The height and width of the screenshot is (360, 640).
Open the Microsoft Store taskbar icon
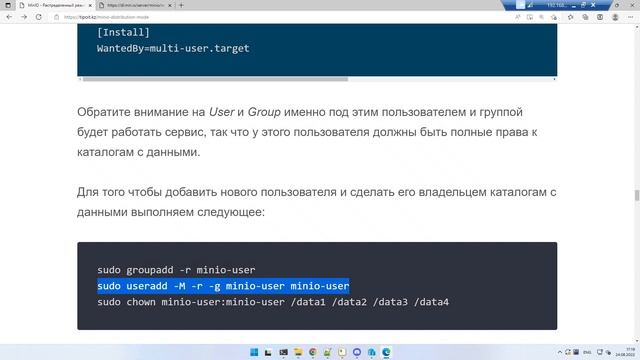click(x=371, y=352)
